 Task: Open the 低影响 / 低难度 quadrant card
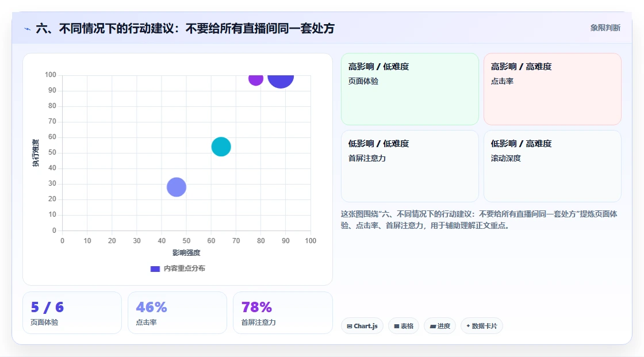click(410, 166)
